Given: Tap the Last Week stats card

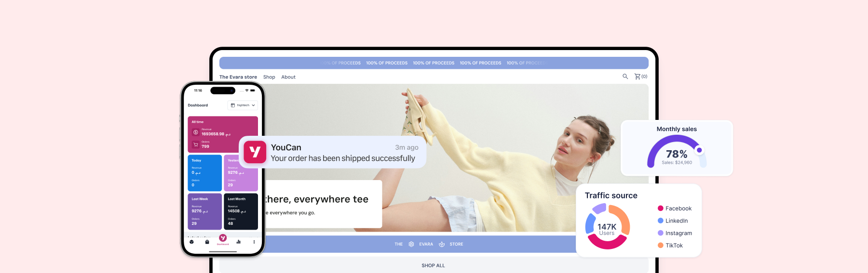Looking at the screenshot, I should [204, 211].
